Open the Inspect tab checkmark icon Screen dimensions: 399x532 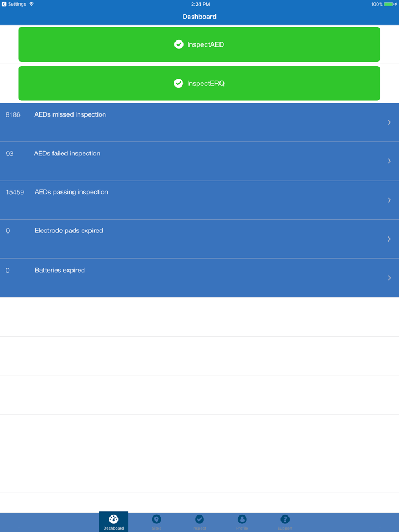coord(199,519)
